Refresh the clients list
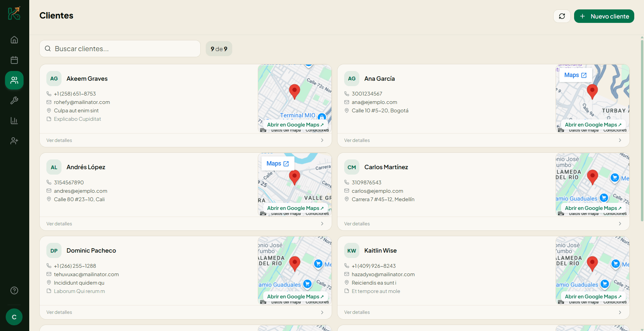Screen dimensions: 644x331 562,16
